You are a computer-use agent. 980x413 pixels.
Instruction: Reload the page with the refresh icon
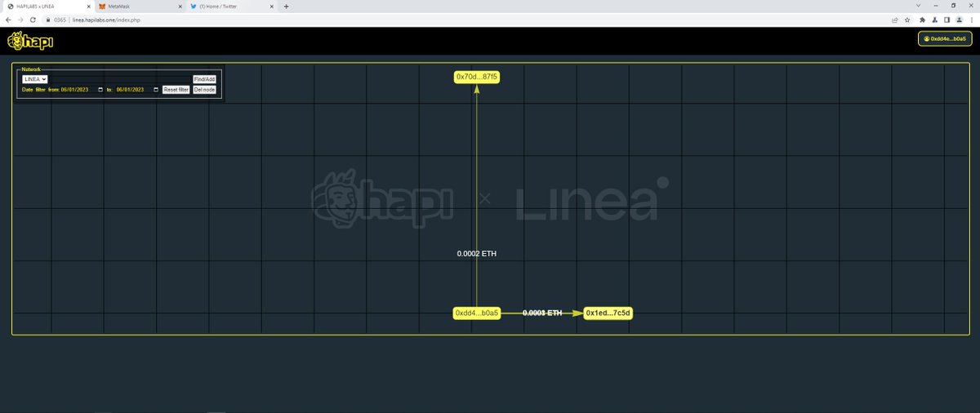tap(33, 20)
